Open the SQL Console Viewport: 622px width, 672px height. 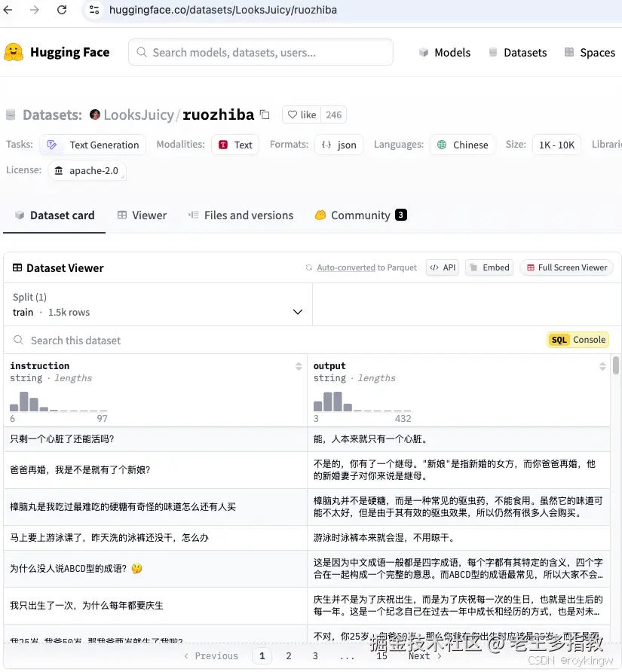tap(578, 339)
